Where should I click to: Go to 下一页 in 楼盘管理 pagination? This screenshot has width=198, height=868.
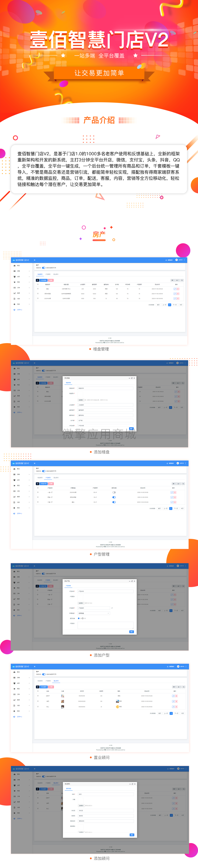175,305
